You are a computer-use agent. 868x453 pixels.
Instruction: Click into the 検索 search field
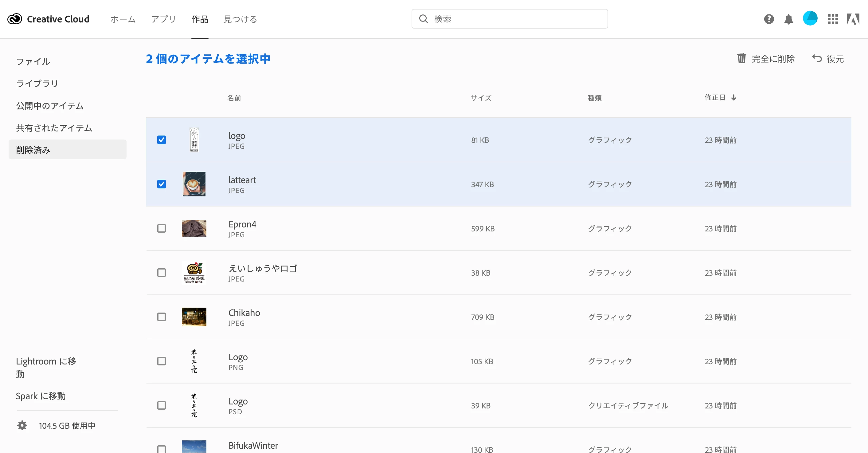coord(510,19)
